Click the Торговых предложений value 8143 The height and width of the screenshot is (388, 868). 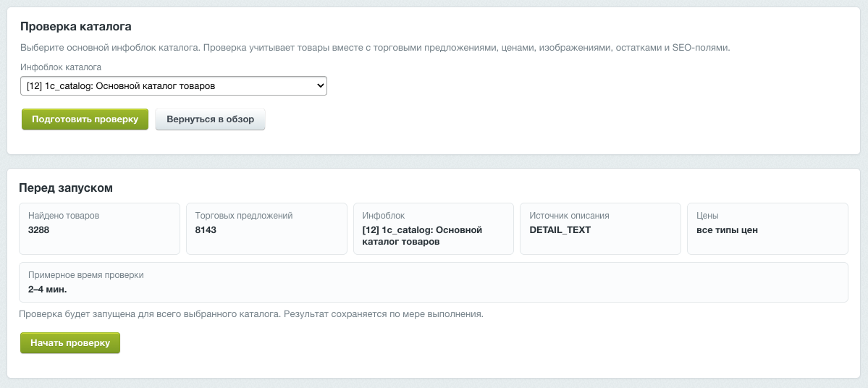[x=206, y=229]
